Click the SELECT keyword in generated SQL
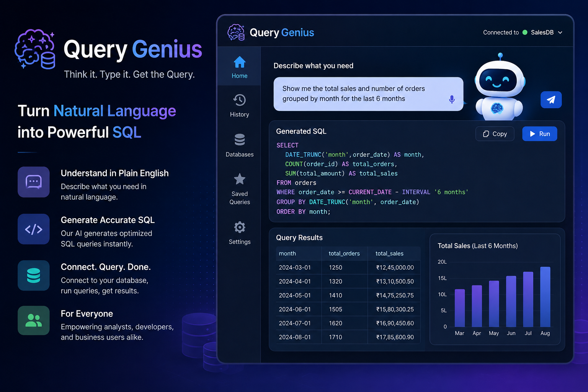 pyautogui.click(x=287, y=145)
